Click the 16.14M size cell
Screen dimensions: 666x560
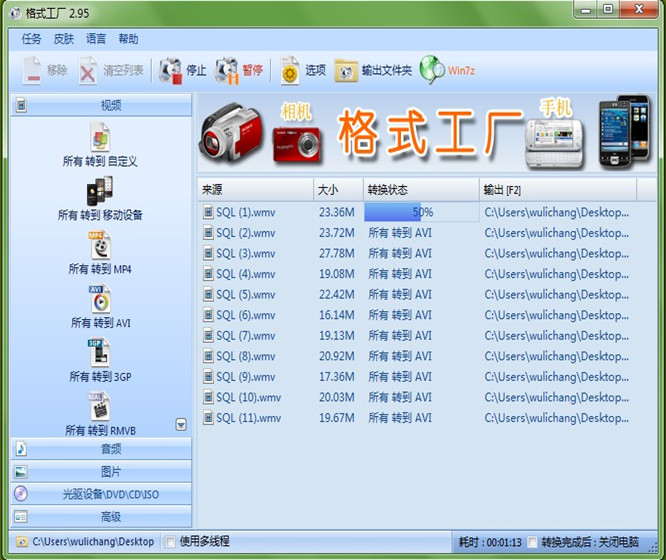pos(337,315)
